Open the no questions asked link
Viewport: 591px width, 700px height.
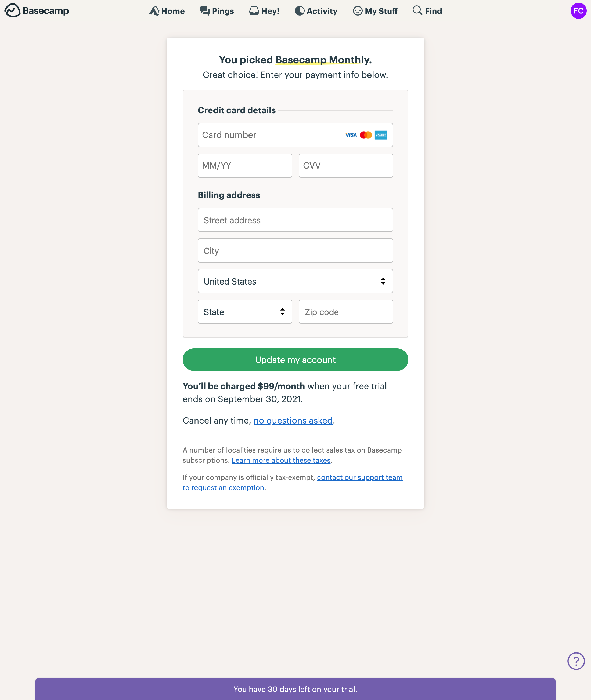click(x=293, y=421)
